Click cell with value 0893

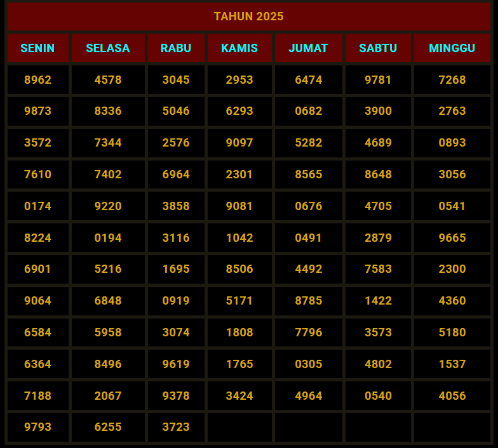[452, 143]
